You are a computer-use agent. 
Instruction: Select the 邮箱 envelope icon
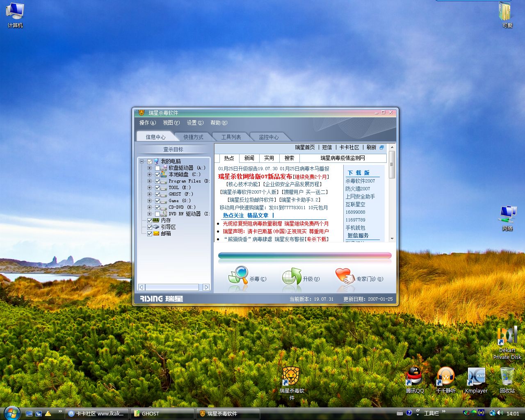(156, 233)
